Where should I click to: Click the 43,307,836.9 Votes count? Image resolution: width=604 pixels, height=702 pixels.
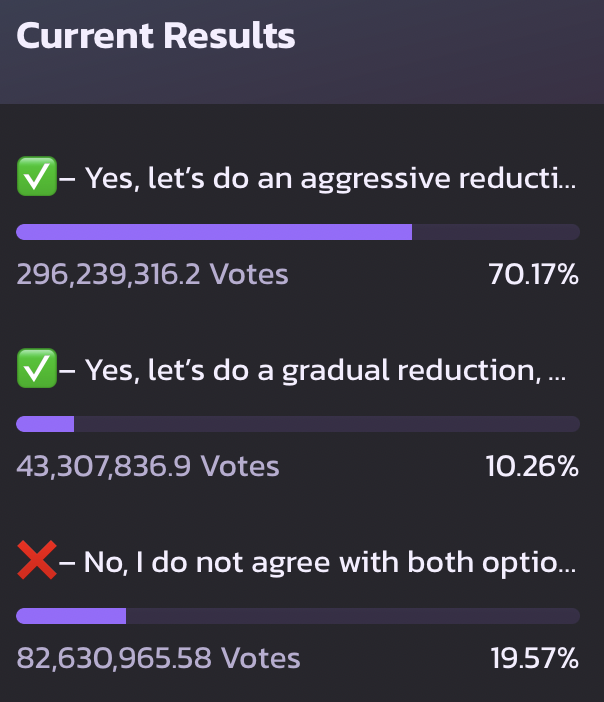148,466
